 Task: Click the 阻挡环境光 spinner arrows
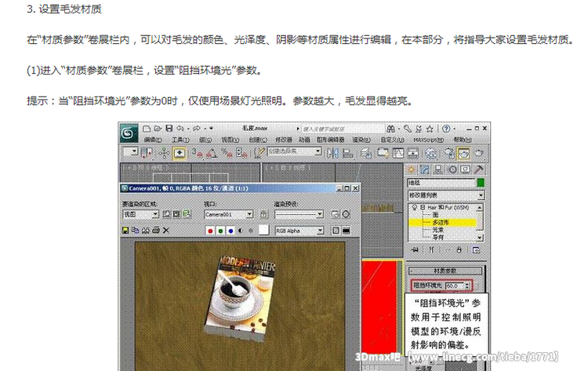467,286
